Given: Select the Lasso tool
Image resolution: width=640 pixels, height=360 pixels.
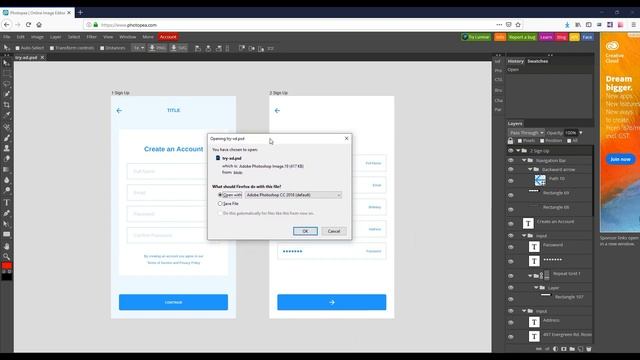Looking at the screenshot, I should coord(6,84).
